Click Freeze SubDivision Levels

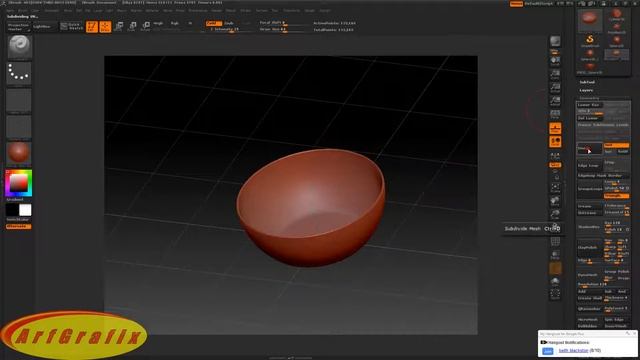(x=603, y=125)
